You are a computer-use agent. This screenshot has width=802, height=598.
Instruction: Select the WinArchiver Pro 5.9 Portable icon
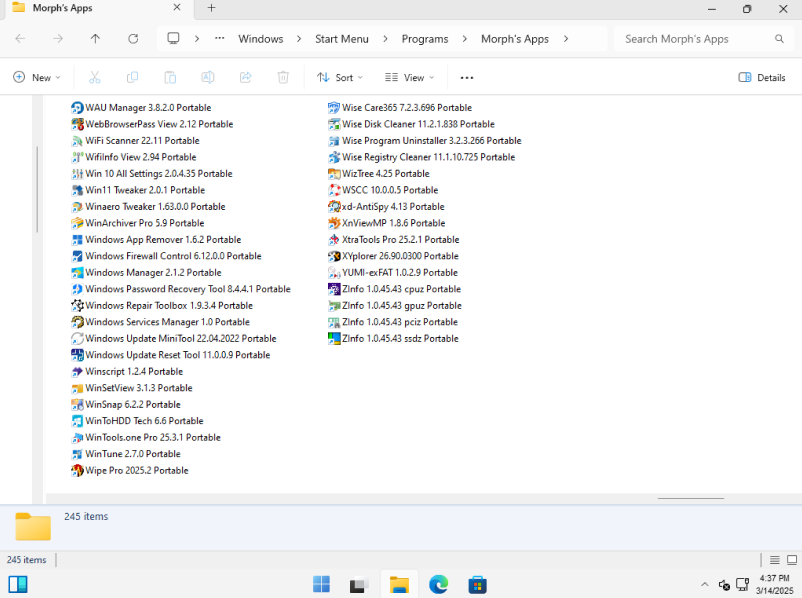(x=77, y=223)
